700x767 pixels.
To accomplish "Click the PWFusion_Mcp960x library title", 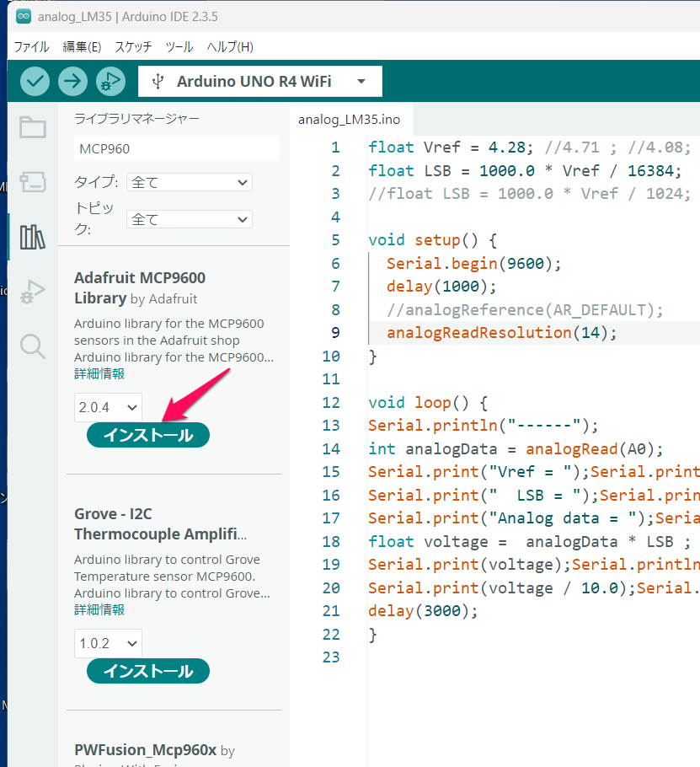I will coord(145,749).
